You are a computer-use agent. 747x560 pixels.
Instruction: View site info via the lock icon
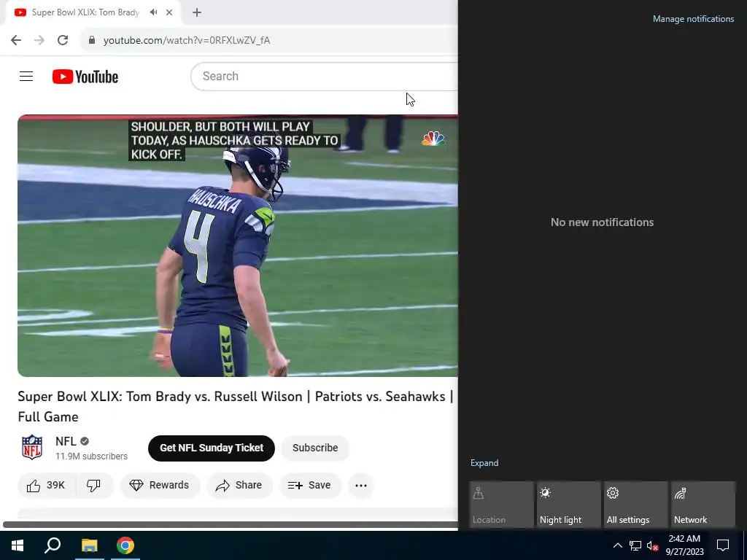click(x=92, y=40)
